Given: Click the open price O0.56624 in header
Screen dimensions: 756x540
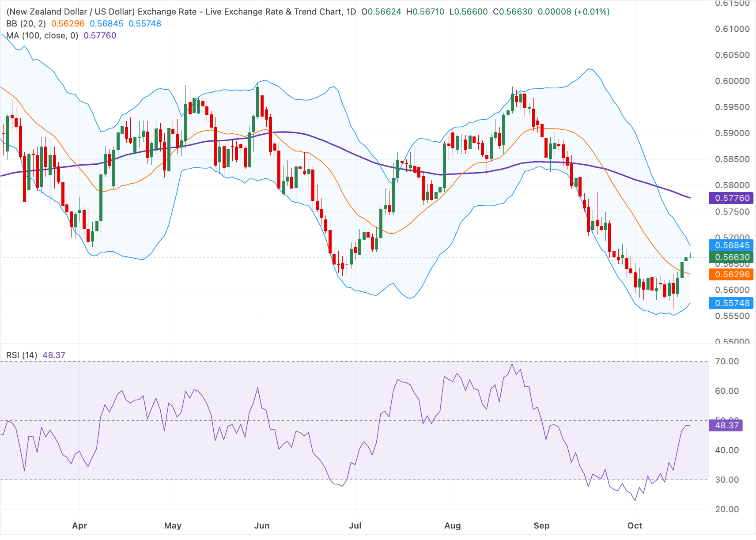Looking at the screenshot, I should tap(381, 11).
